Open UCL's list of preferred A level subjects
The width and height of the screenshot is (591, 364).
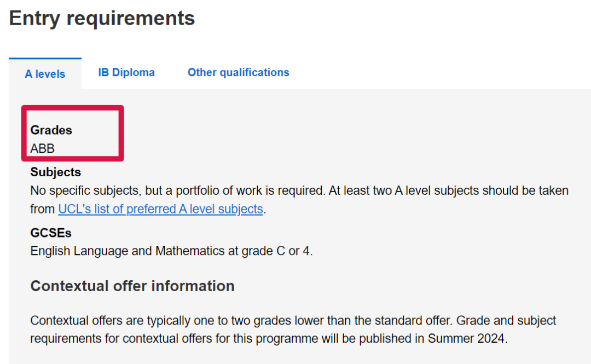(x=160, y=209)
